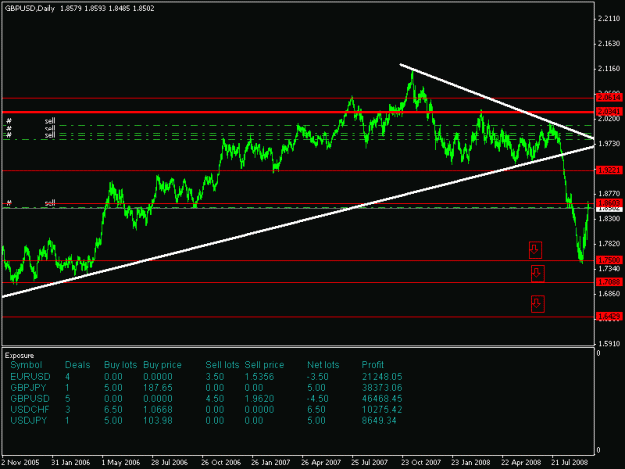Click the Buy lots column header
Image resolution: width=625 pixels, height=469 pixels.
click(120, 365)
